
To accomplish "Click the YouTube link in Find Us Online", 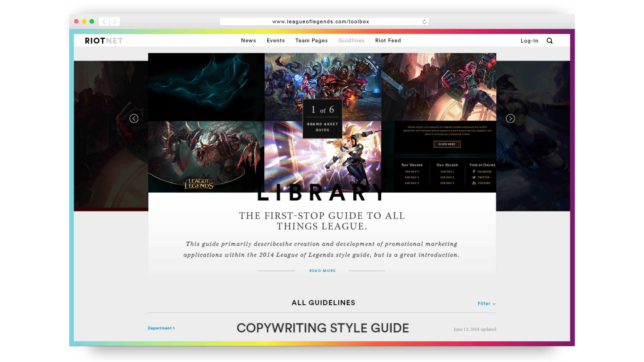I will click(x=484, y=183).
